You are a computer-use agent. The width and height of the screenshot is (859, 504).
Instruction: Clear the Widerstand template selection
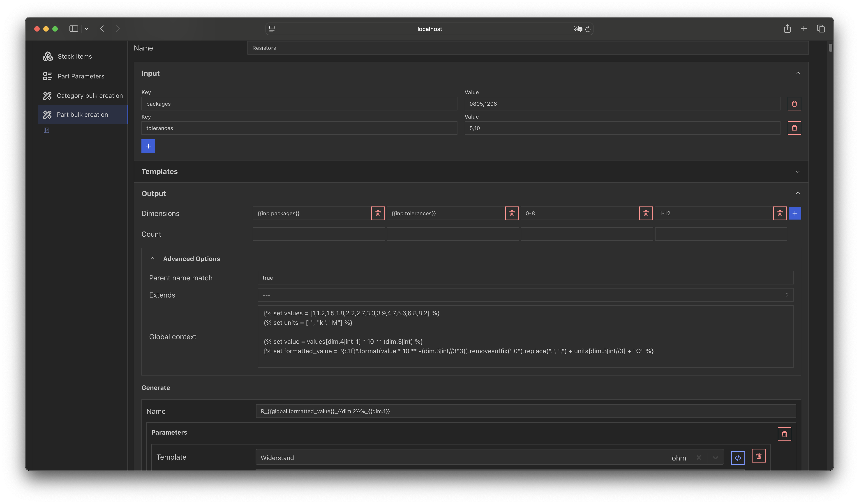[698, 457]
